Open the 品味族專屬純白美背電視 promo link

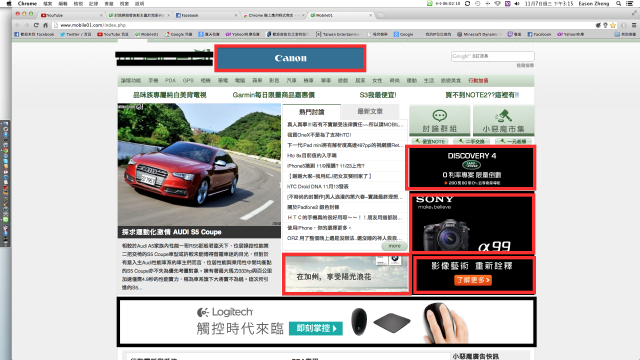[x=170, y=95]
